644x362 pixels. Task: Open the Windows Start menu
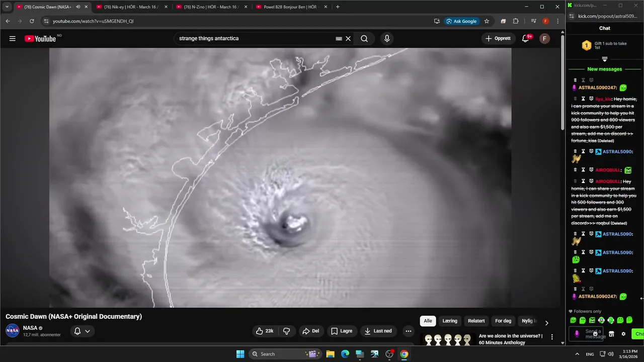coord(240,354)
